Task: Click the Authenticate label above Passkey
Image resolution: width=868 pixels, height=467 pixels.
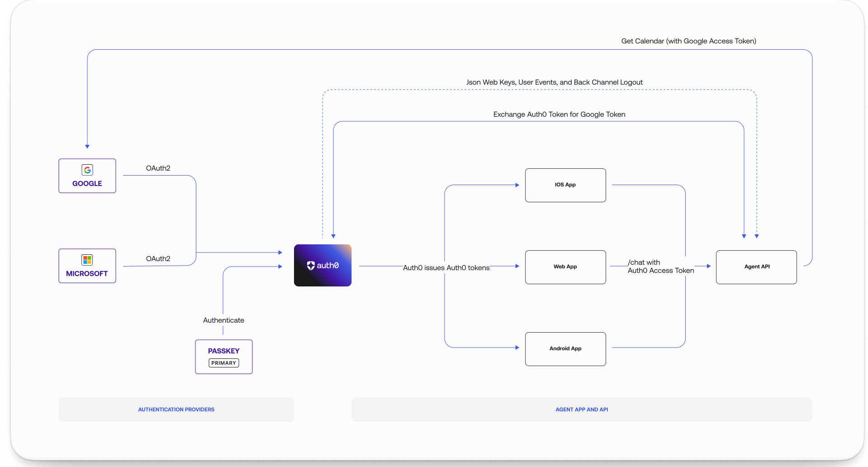Action: coord(223,320)
